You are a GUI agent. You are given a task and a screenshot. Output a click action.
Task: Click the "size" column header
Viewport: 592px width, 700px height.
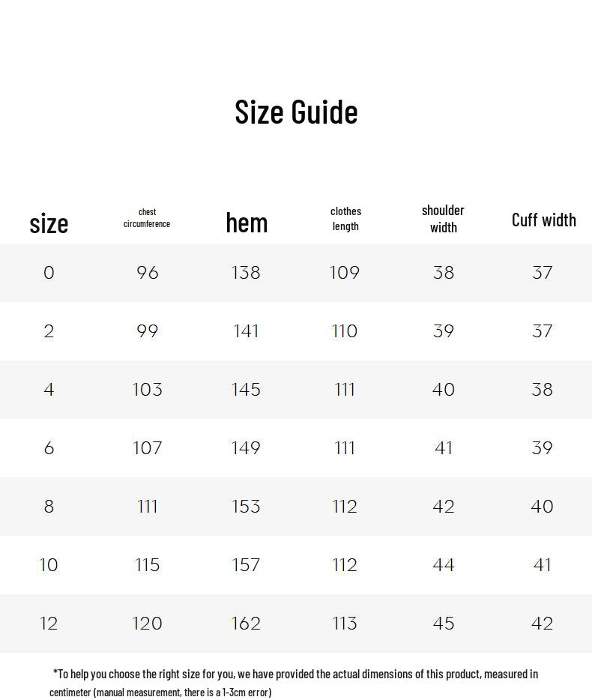coord(49,223)
